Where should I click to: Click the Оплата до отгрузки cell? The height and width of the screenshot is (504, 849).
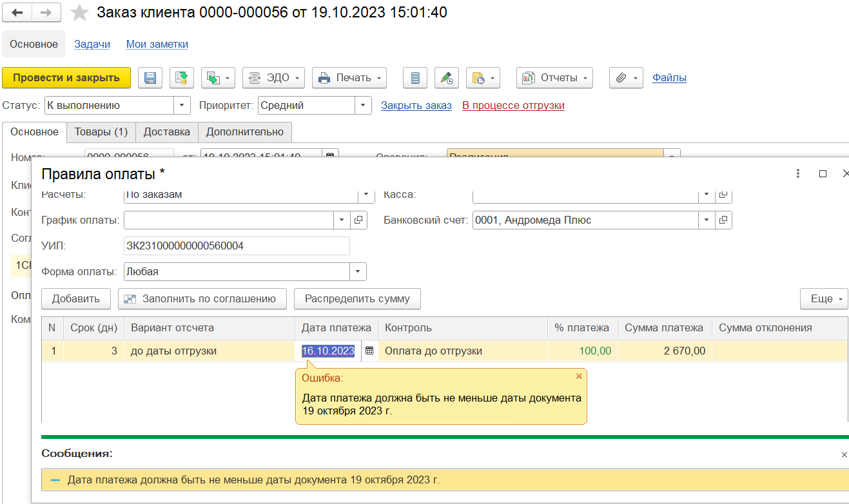tap(463, 351)
